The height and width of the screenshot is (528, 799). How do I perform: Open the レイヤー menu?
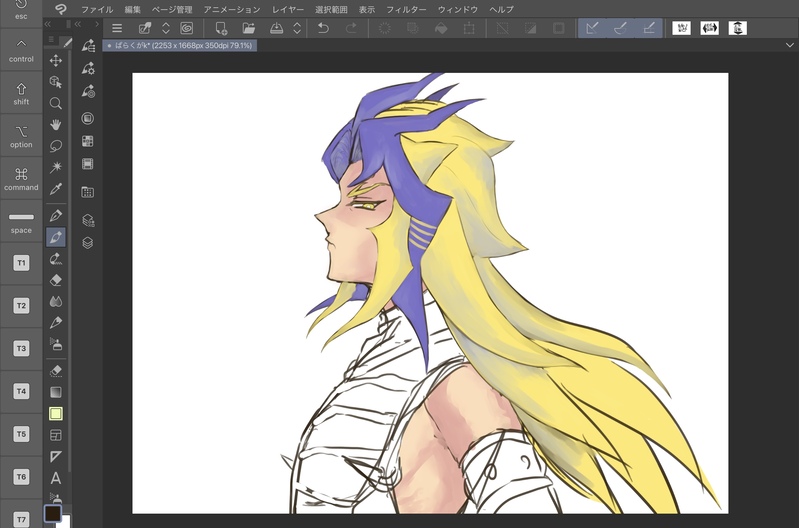click(x=288, y=9)
